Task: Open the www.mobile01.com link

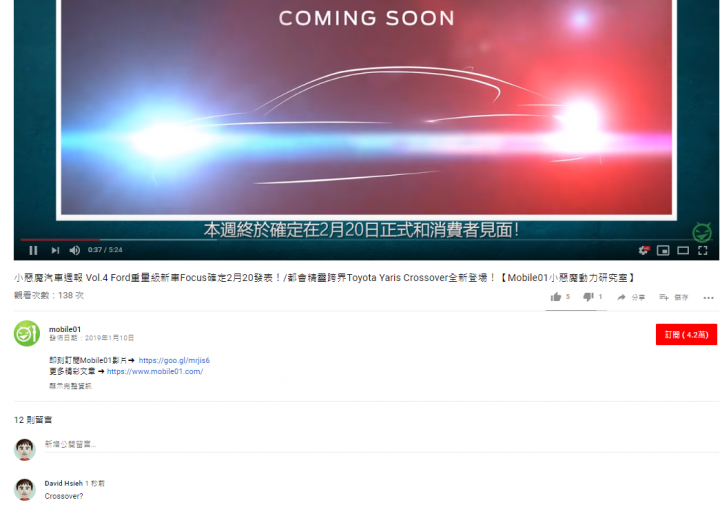Action: point(155,372)
